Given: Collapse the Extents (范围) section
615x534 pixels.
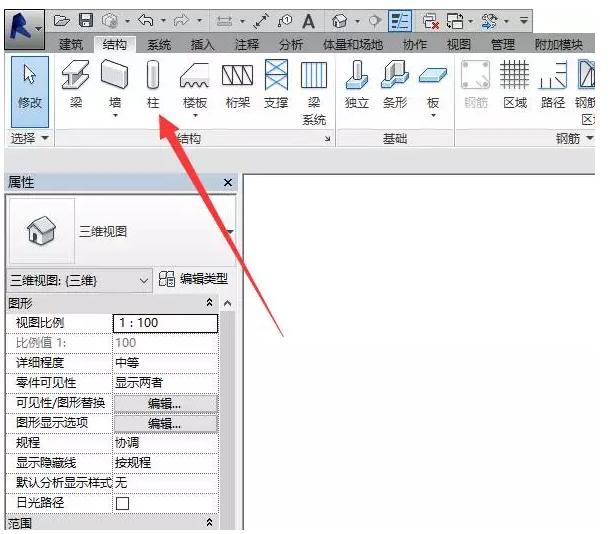Looking at the screenshot, I should coord(209,523).
